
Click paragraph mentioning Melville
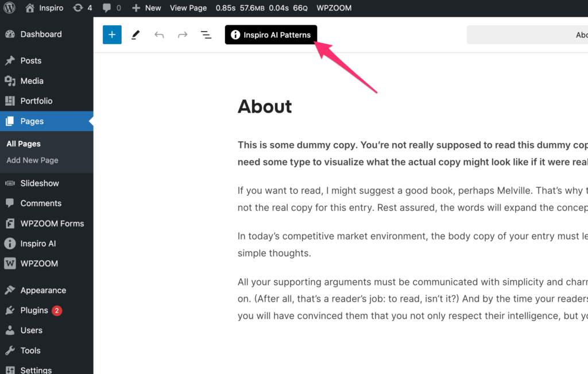(x=412, y=199)
